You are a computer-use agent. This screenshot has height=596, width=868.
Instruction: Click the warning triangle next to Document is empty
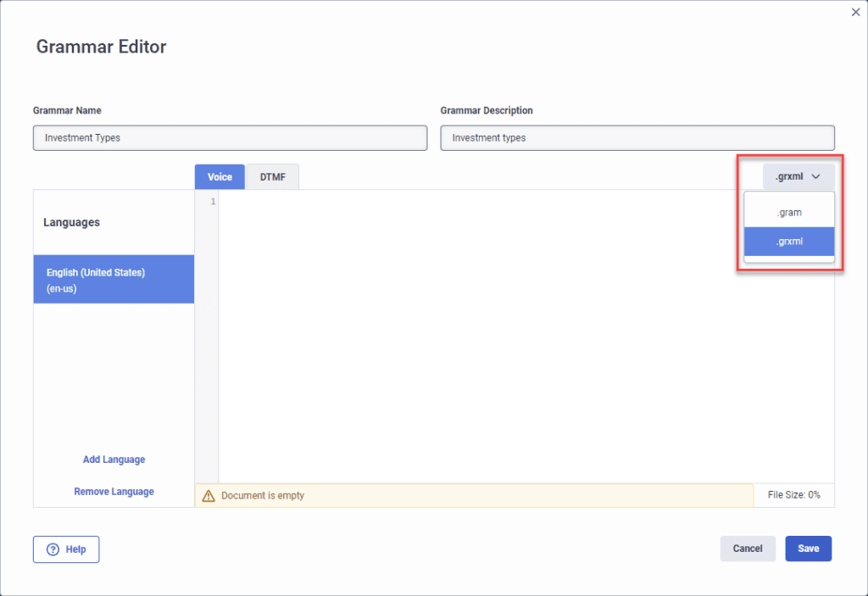[208, 495]
